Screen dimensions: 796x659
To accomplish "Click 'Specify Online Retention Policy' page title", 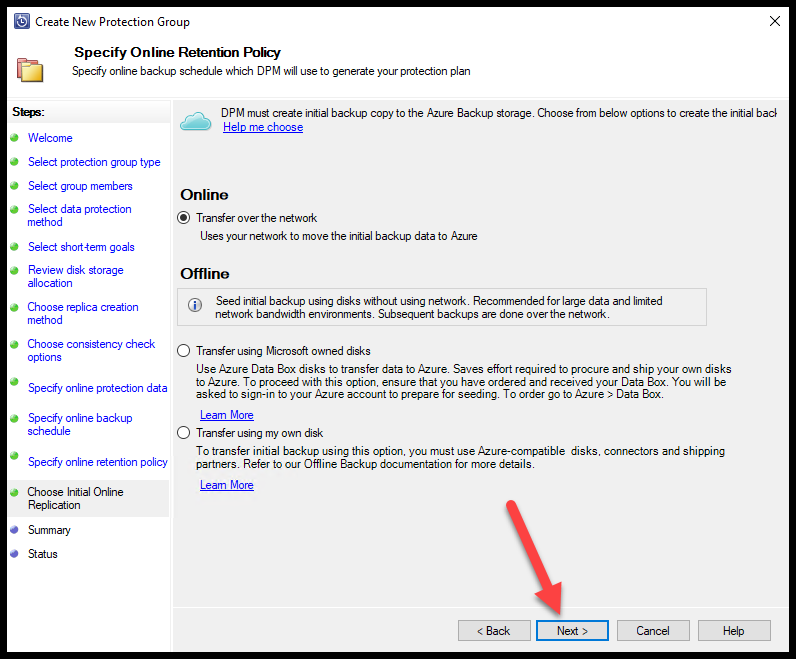I will point(177,52).
